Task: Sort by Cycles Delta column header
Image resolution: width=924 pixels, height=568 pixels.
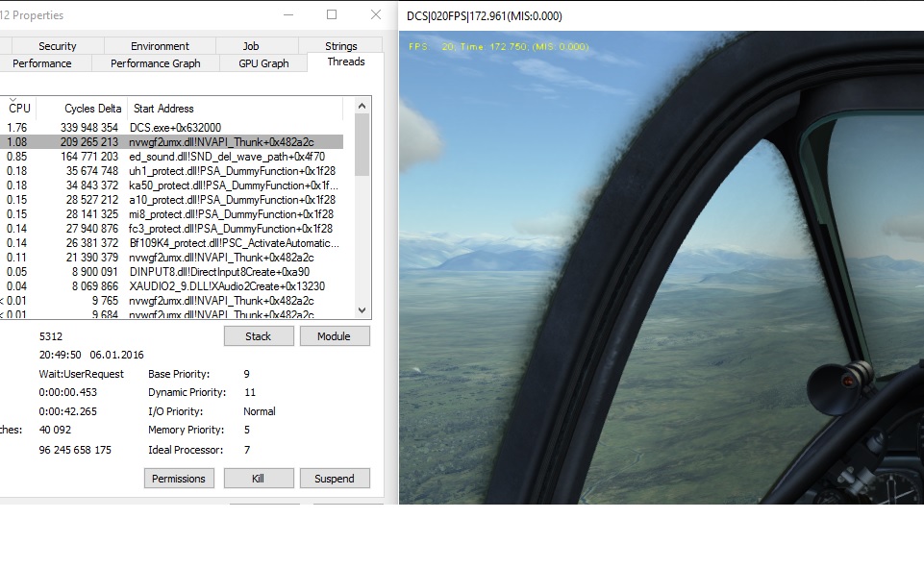Action: coord(82,109)
